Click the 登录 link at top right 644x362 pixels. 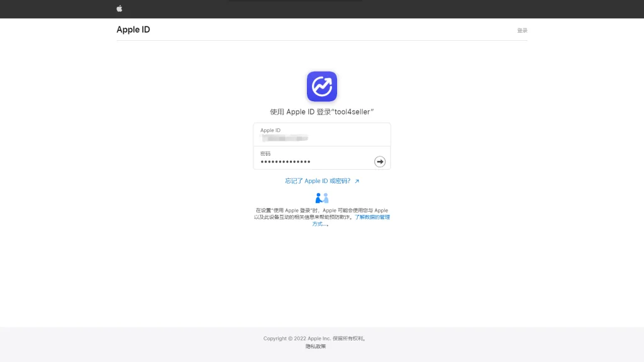point(522,30)
